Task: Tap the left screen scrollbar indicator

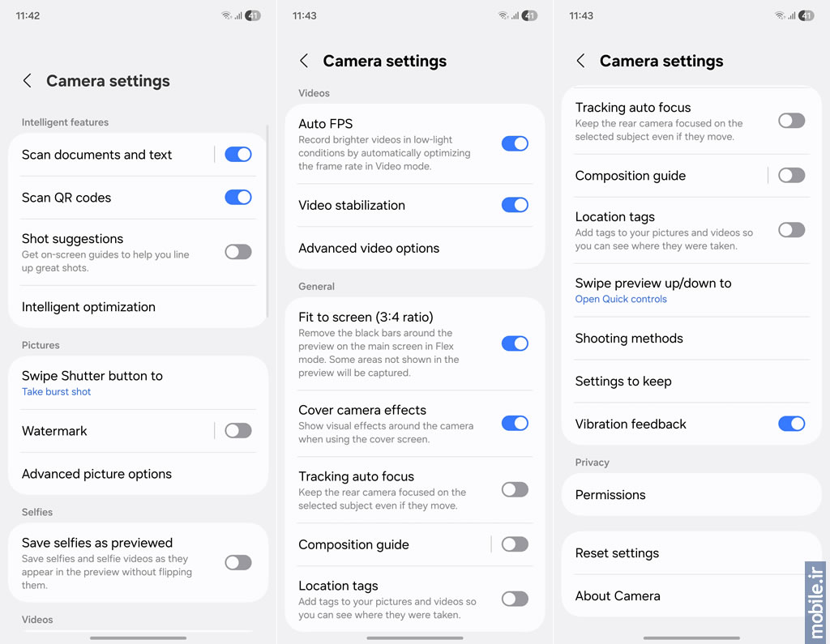Action: click(267, 221)
